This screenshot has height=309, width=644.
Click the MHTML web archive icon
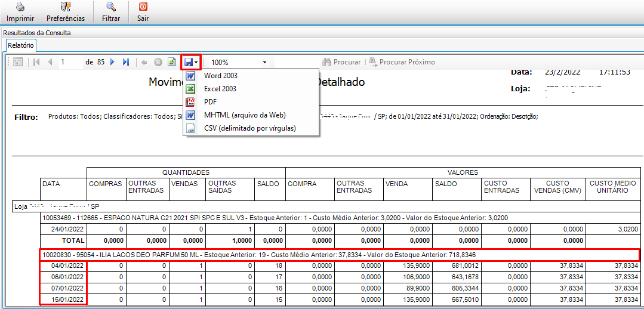(190, 115)
